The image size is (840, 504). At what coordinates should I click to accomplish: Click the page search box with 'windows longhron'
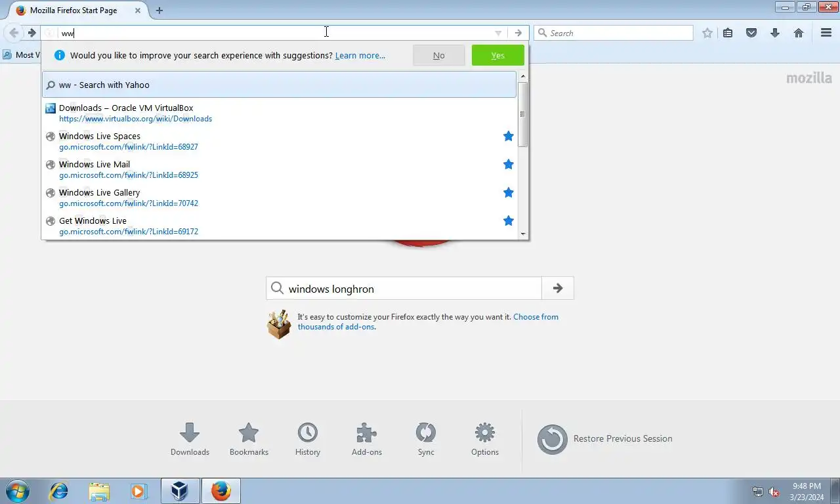click(x=404, y=288)
